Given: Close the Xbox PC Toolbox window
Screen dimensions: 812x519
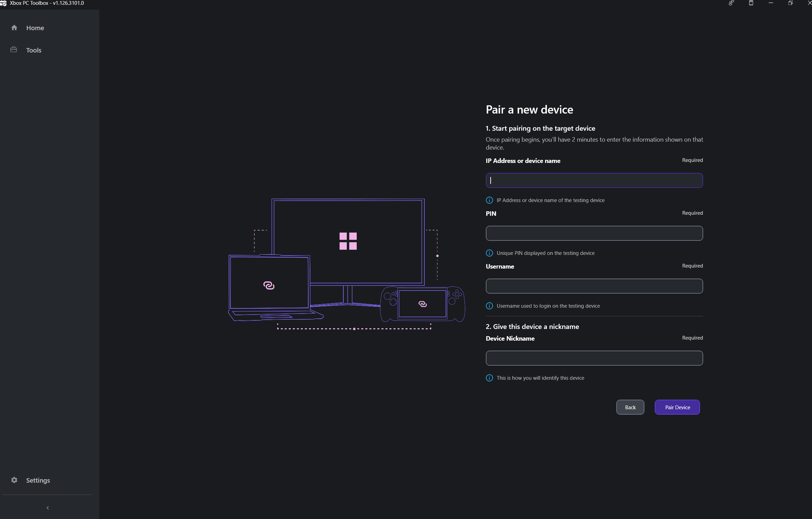Looking at the screenshot, I should click(x=809, y=3).
